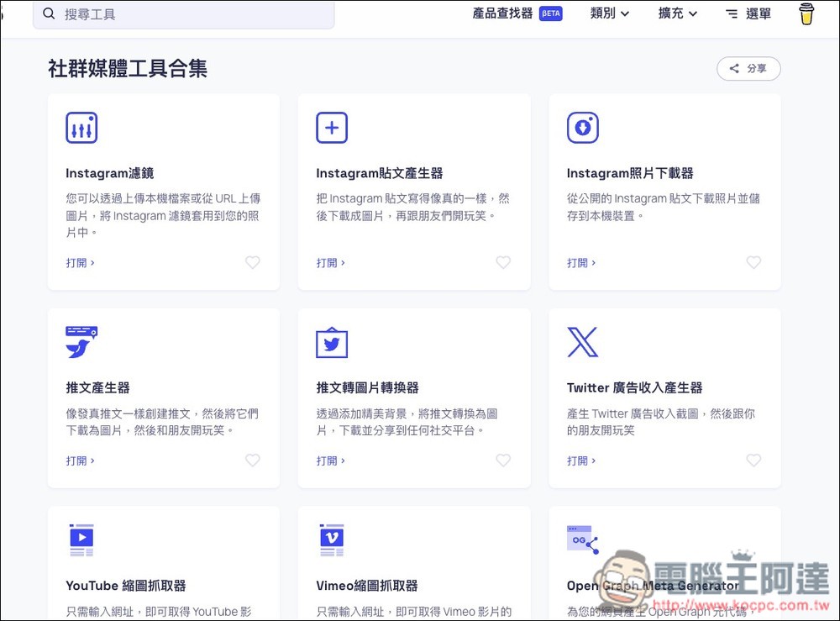Favorite Twitter 廣告收入產生器 with heart icon
Viewport: 840px width, 621px height.
(753, 460)
